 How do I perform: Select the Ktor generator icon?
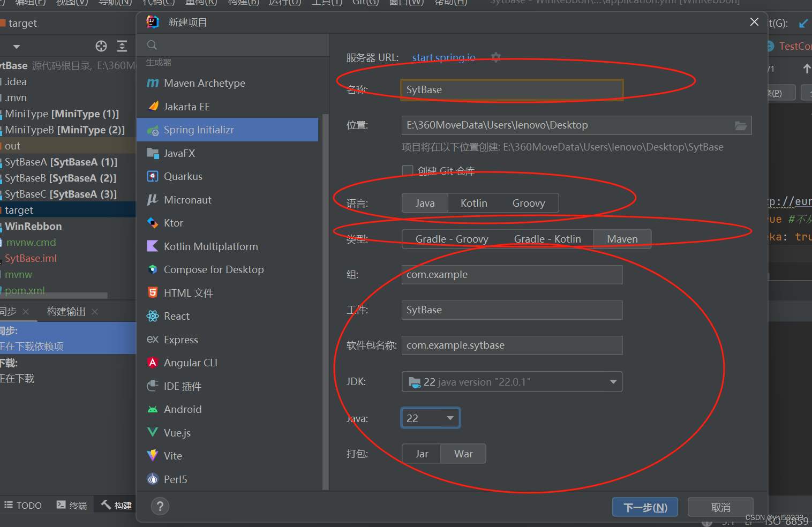[153, 223]
